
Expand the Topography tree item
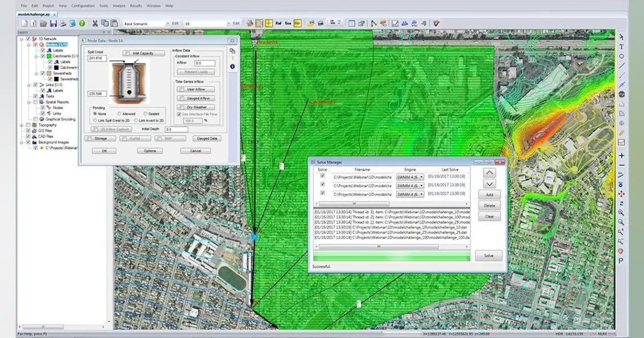22,125
